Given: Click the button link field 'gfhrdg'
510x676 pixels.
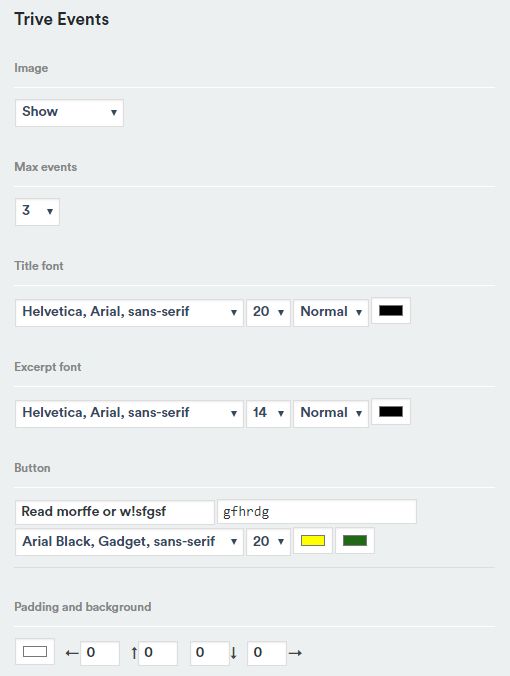Looking at the screenshot, I should (317, 512).
